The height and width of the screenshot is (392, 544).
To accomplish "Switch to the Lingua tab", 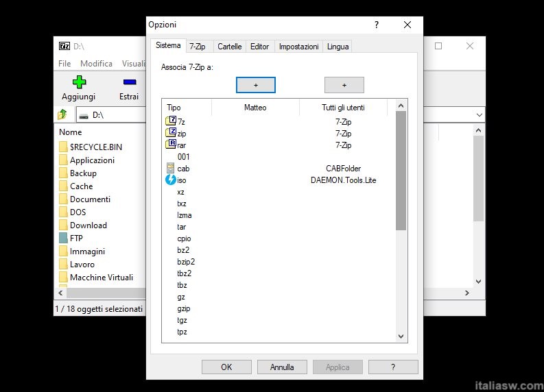I will [x=338, y=47].
